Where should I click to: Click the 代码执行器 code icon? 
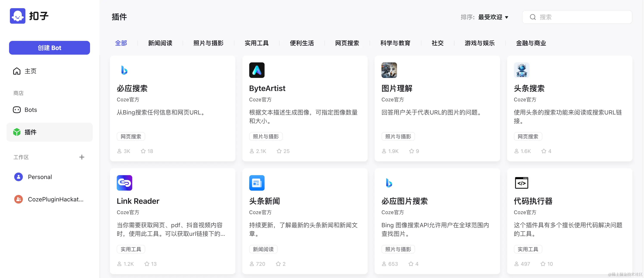[x=521, y=183]
